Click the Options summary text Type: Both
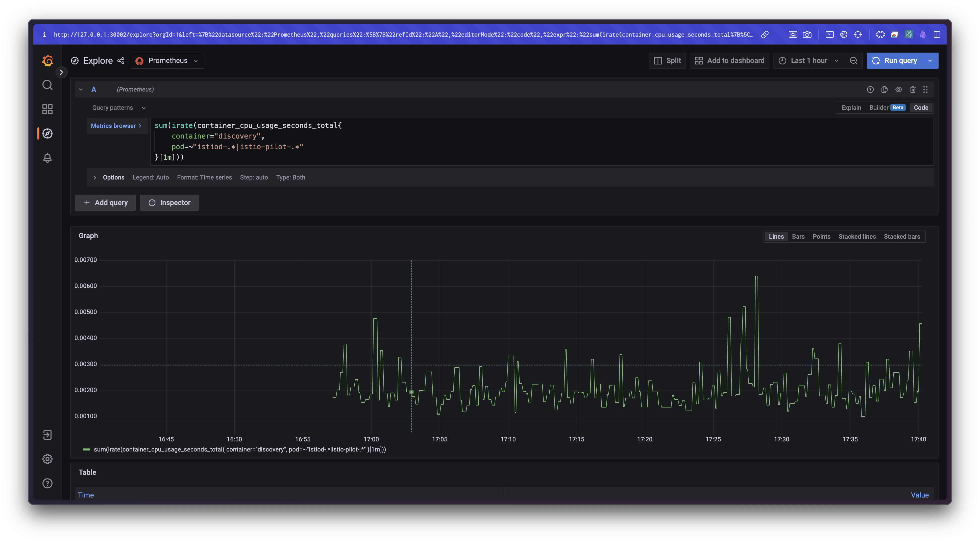This screenshot has height=542, width=980. point(290,177)
